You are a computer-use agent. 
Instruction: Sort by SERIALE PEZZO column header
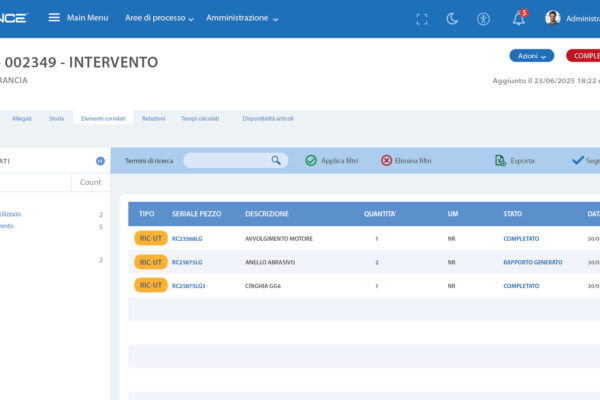point(196,214)
